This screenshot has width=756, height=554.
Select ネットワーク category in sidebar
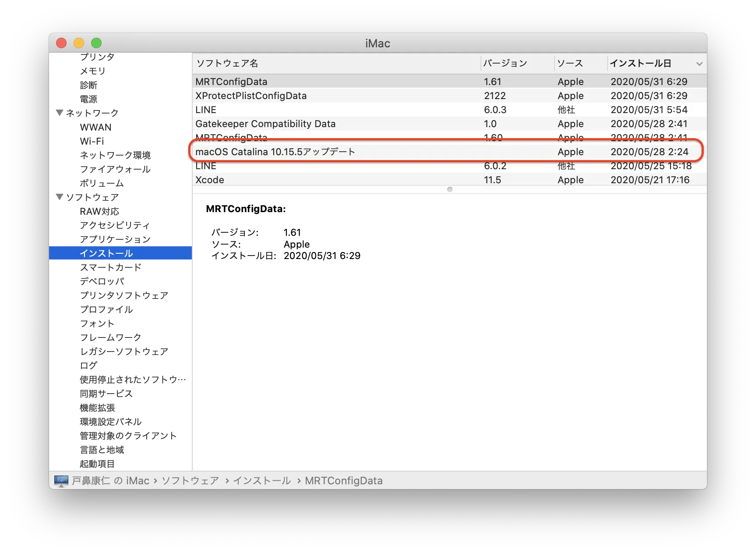pos(92,113)
